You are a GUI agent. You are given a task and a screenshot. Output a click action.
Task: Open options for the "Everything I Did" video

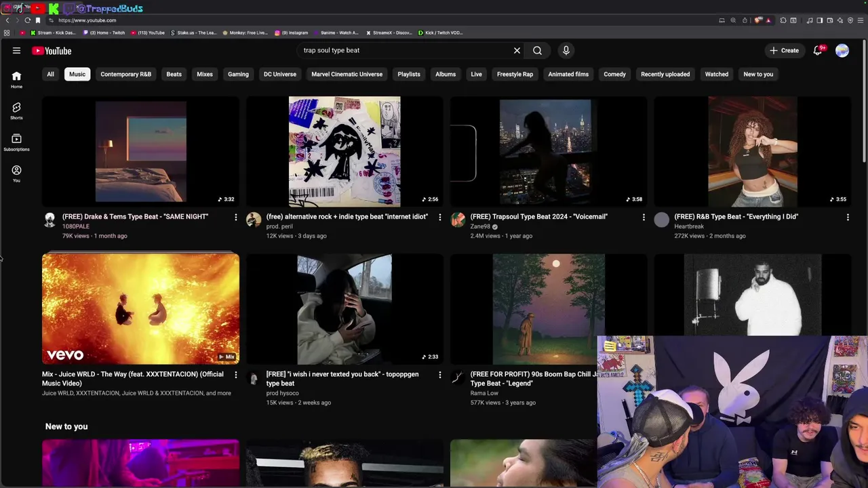(x=848, y=217)
